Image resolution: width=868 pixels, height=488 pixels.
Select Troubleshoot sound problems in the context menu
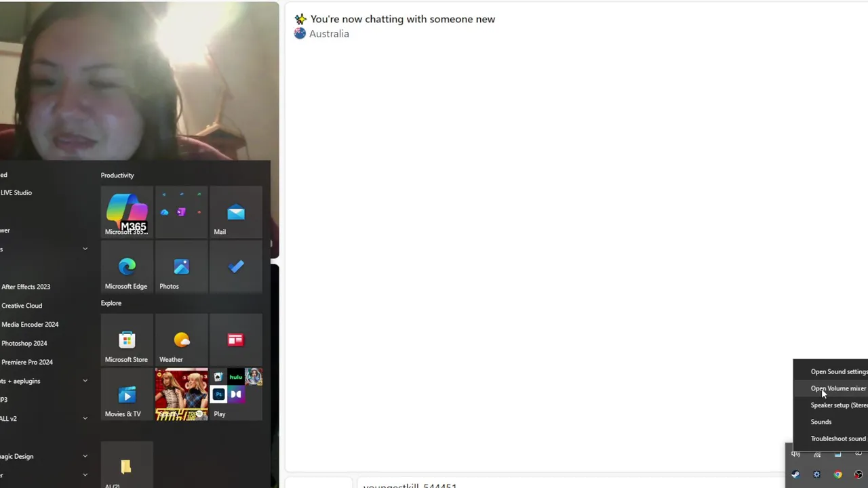click(831, 439)
